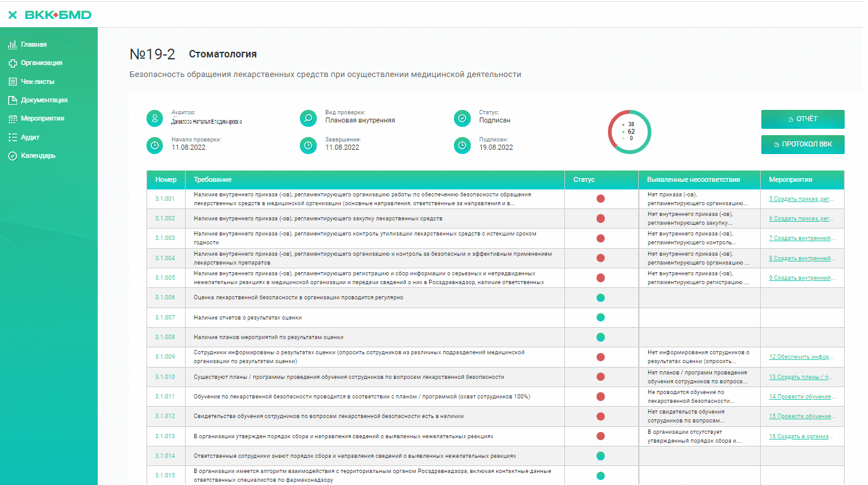The height and width of the screenshot is (485, 868).
Task: Open measure link '16 Создать в организ'
Action: point(802,436)
